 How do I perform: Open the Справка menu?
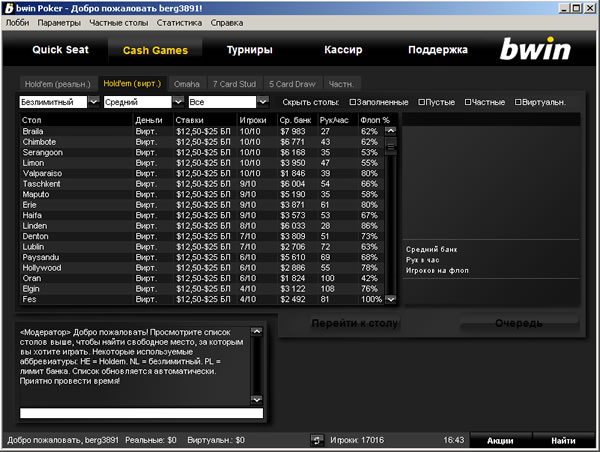pos(227,23)
